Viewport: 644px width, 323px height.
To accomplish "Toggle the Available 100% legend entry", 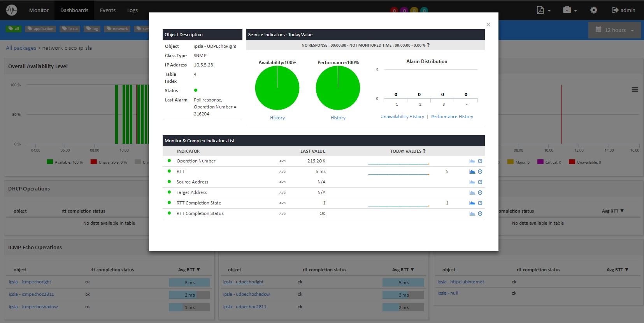I will pyautogui.click(x=65, y=162).
